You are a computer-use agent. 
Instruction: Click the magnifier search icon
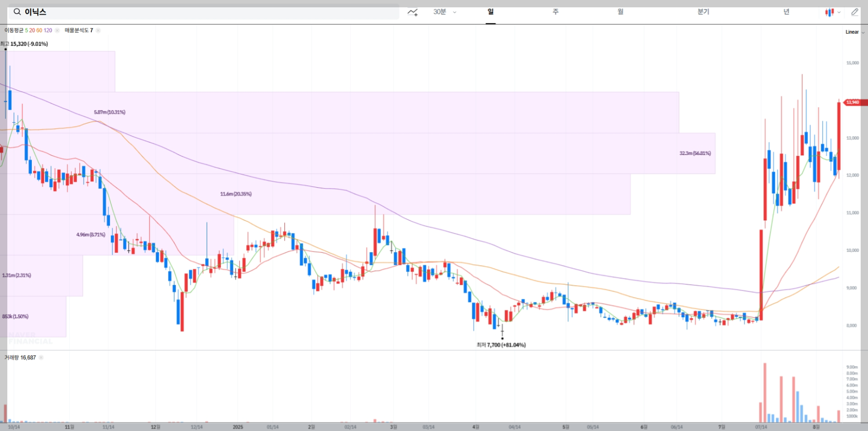pos(17,12)
